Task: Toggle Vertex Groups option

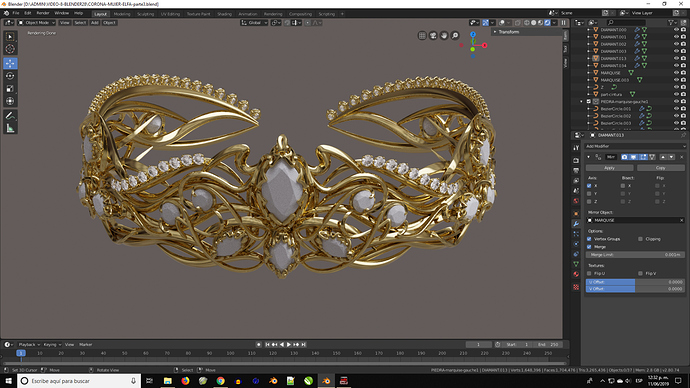Action: (x=589, y=239)
